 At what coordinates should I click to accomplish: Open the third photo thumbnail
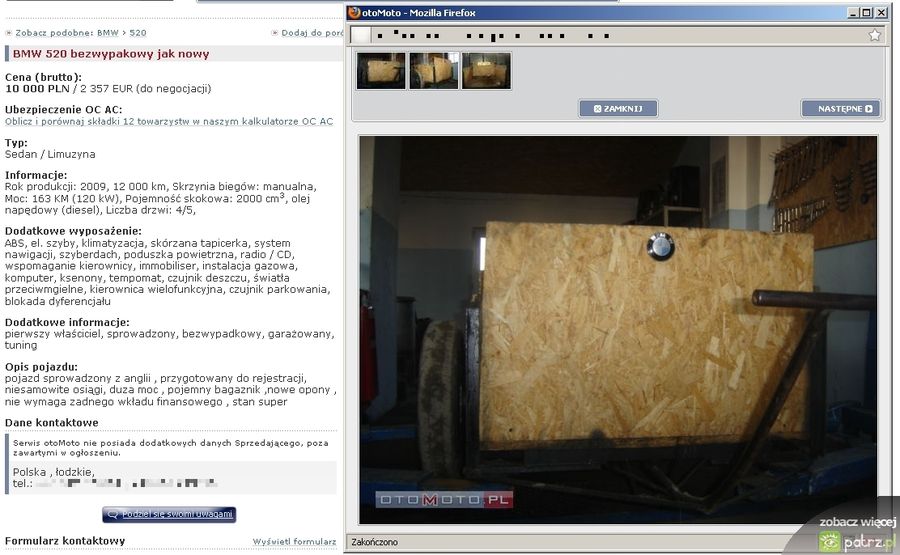coord(487,71)
